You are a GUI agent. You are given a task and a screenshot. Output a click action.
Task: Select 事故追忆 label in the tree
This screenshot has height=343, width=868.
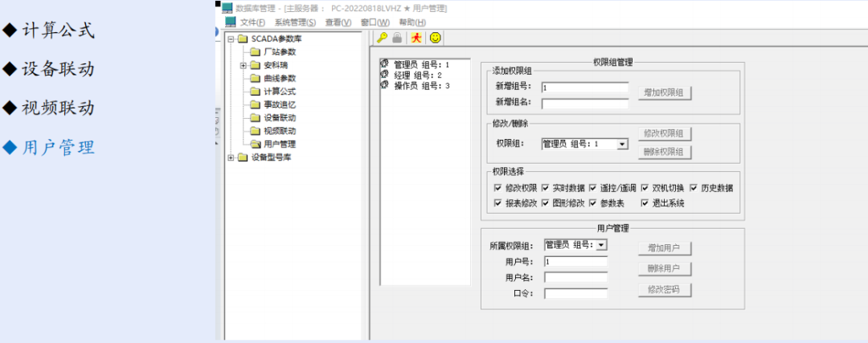point(280,104)
